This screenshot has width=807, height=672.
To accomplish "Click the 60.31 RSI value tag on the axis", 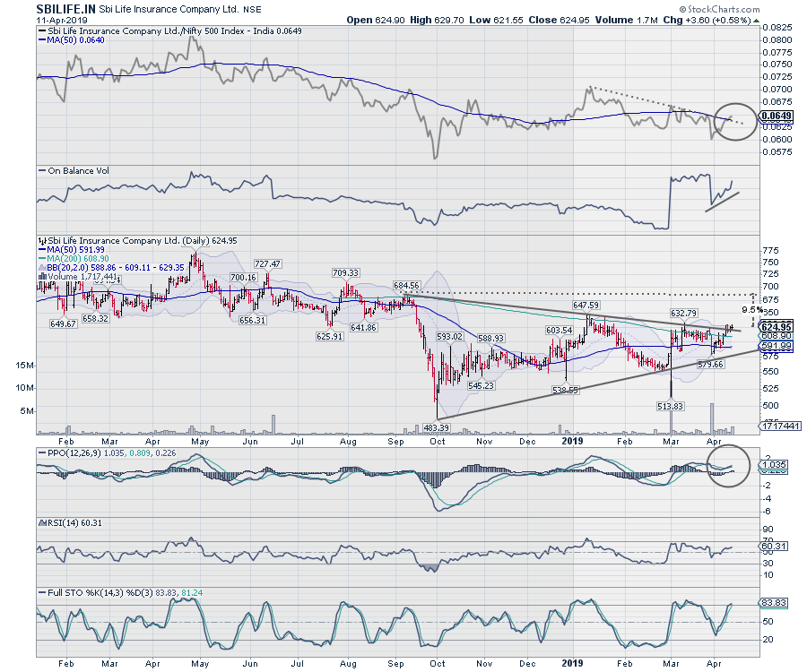I will coord(774,546).
